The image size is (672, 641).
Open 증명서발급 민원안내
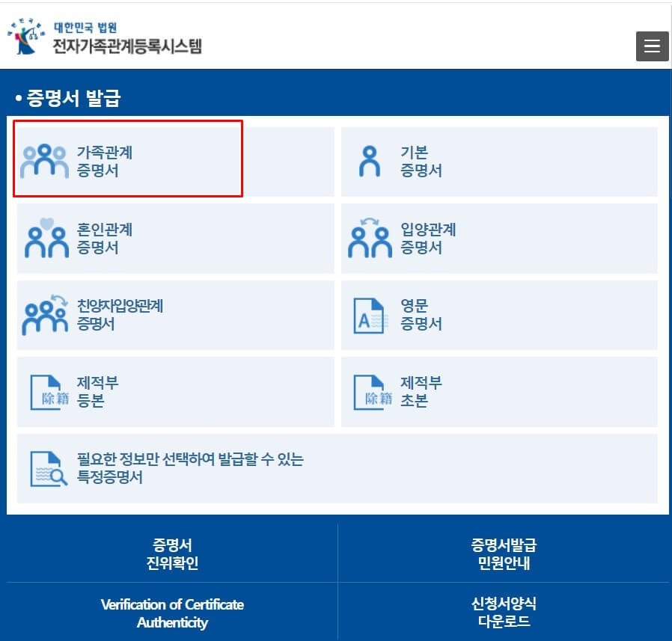(505, 552)
